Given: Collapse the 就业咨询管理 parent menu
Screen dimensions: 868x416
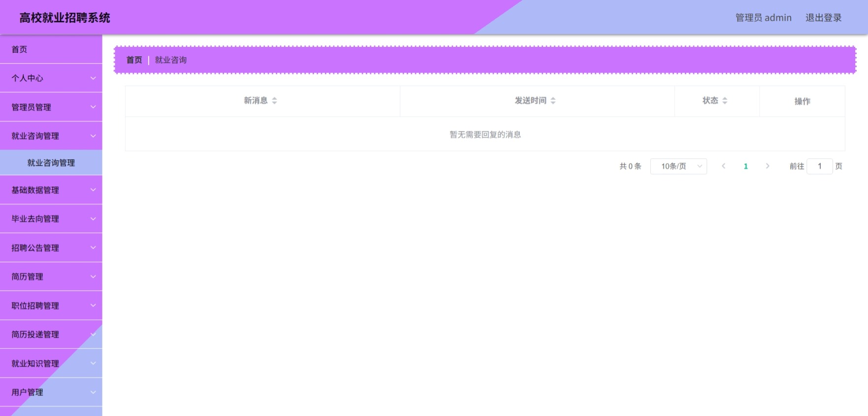Looking at the screenshot, I should (x=51, y=136).
